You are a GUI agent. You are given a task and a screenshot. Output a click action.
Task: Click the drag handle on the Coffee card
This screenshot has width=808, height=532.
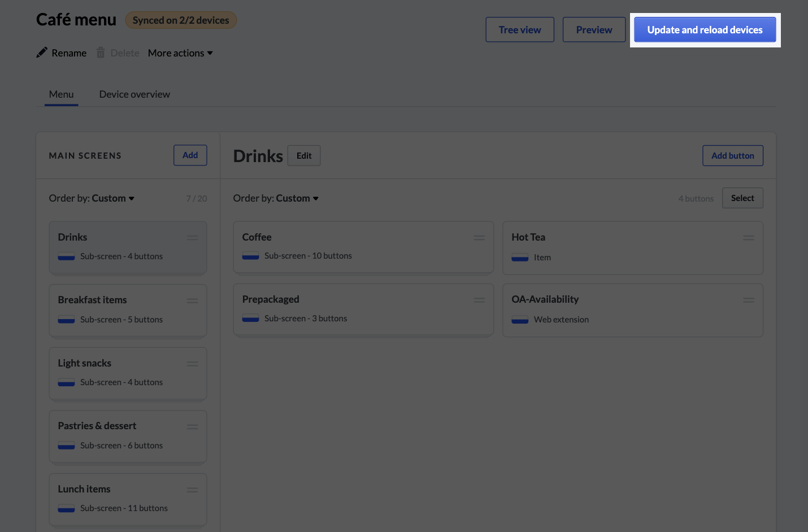click(479, 237)
